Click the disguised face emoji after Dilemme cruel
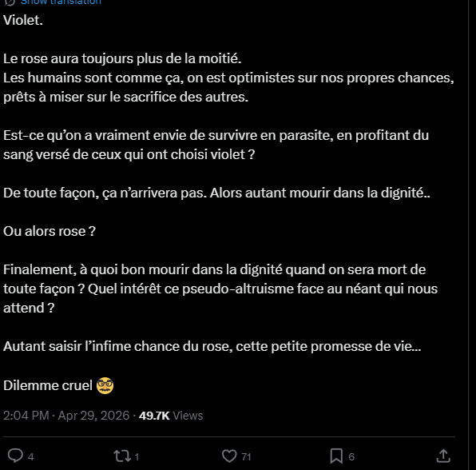 105,385
